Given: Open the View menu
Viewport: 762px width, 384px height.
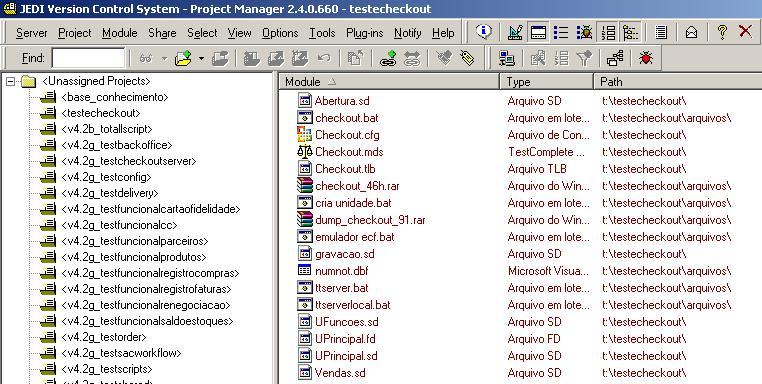Looking at the screenshot, I should tap(240, 33).
